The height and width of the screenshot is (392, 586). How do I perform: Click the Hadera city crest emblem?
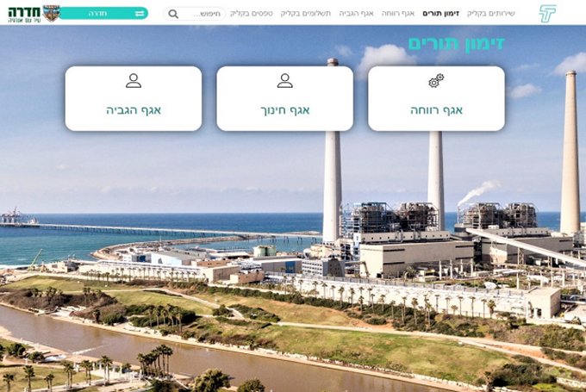coord(51,13)
